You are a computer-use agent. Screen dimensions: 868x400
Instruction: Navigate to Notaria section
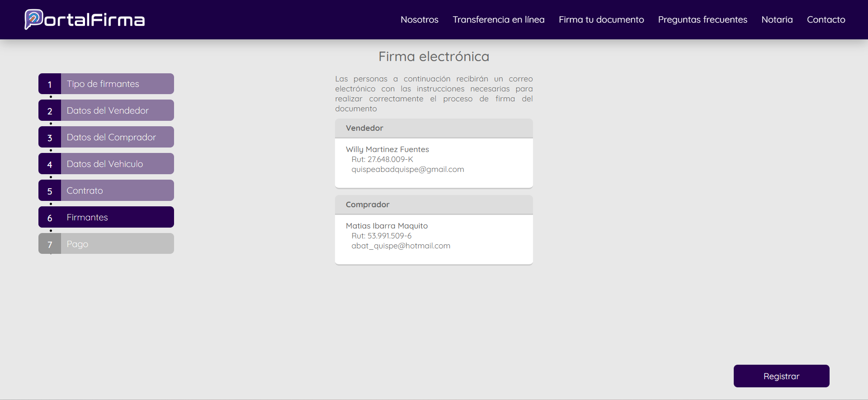click(x=777, y=19)
